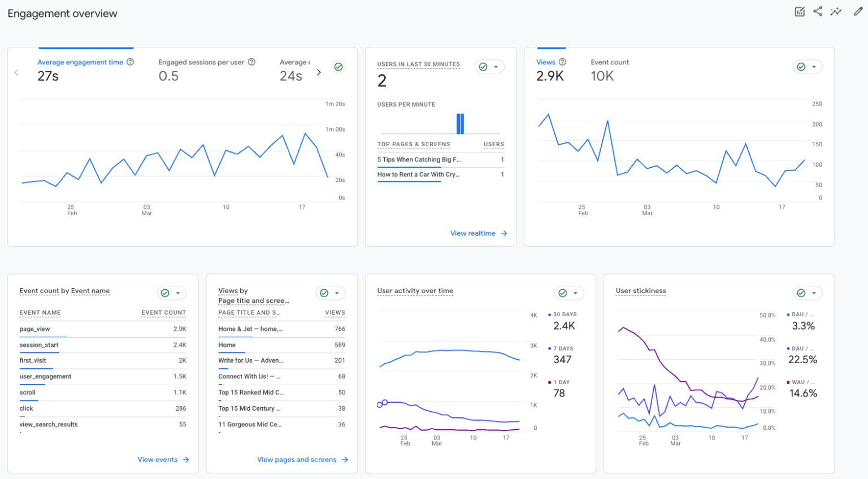The image size is (868, 479).
Task: Open the help icon beside Average engagement time
Action: coord(131,62)
